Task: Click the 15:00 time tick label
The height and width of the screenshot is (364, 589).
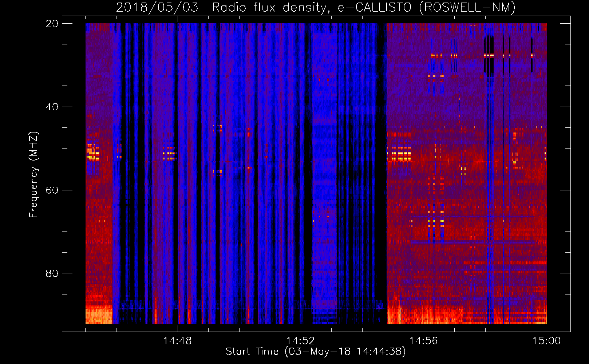Action: click(546, 341)
